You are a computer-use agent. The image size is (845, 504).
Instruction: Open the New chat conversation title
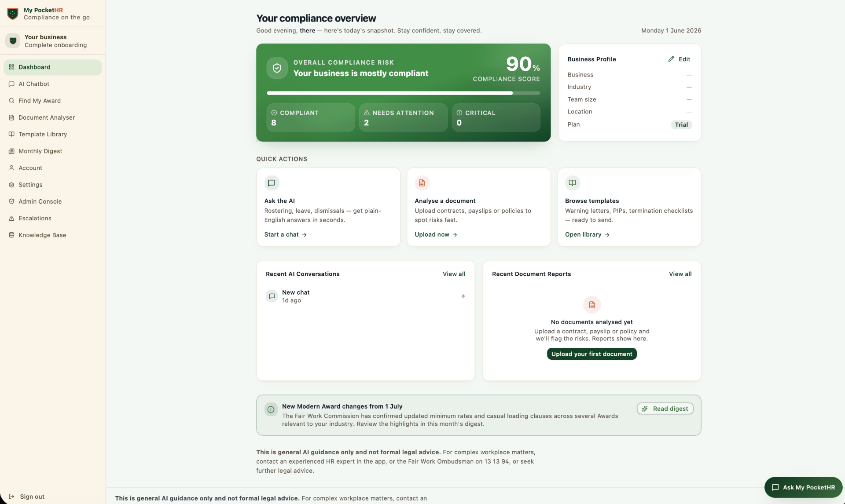[x=296, y=292]
